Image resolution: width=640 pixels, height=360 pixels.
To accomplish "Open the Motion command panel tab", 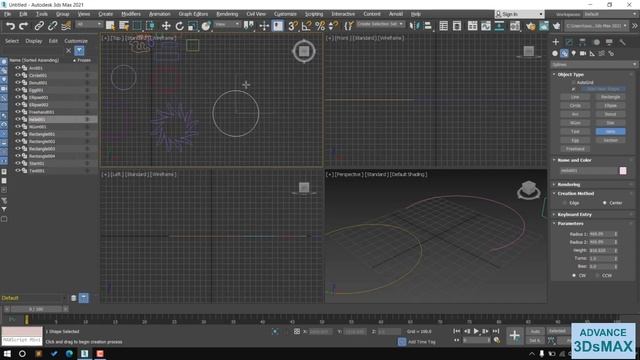I will click(596, 42).
